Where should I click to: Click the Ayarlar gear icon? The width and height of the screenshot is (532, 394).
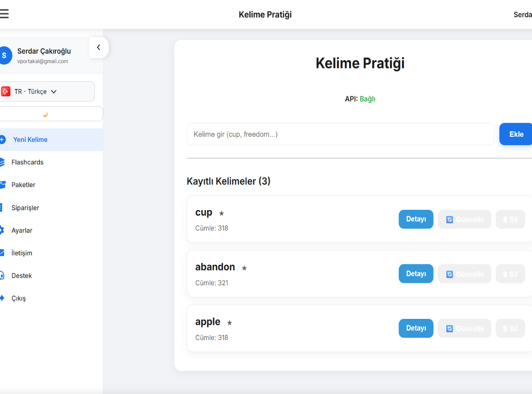(2, 230)
